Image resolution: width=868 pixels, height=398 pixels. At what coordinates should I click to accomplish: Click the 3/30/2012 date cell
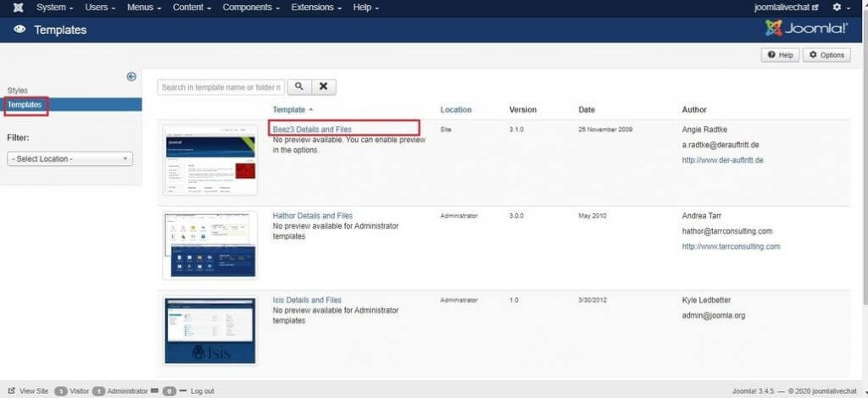(x=591, y=300)
